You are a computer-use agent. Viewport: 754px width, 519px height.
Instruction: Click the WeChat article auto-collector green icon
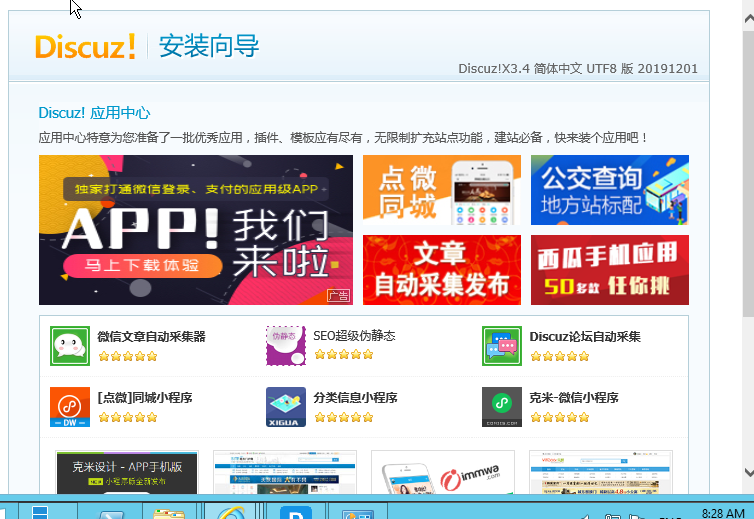click(x=70, y=346)
